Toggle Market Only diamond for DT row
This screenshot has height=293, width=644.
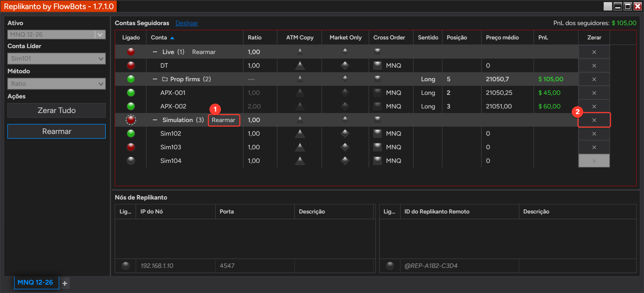[x=345, y=65]
